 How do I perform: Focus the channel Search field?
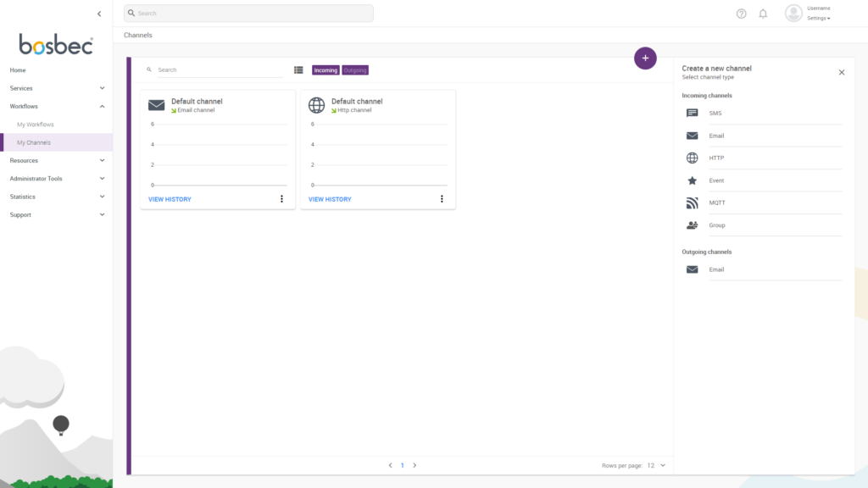[x=220, y=69]
